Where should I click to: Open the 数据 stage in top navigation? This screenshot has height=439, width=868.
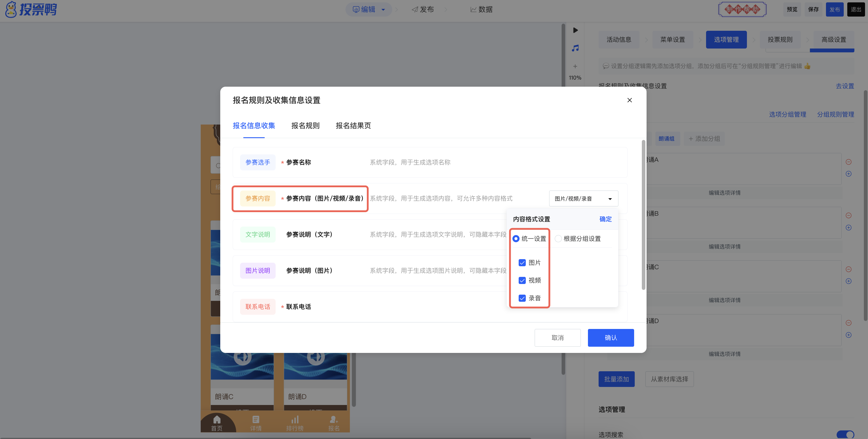(481, 9)
